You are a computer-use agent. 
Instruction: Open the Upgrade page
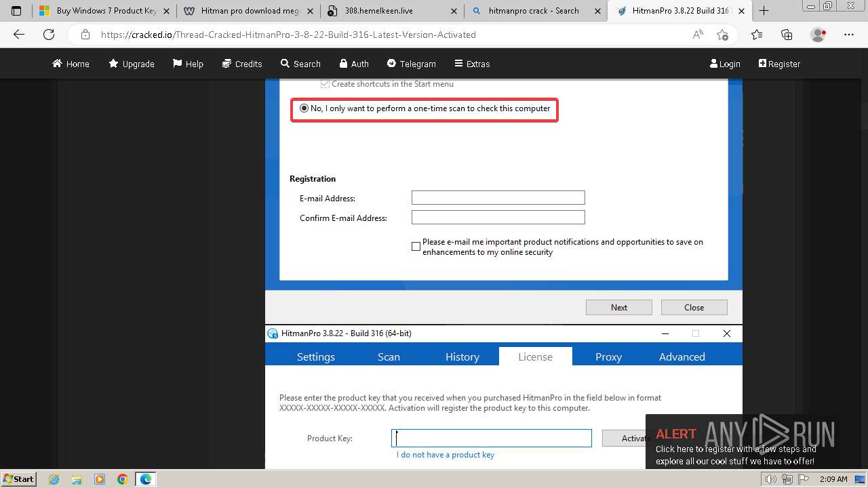coord(132,64)
